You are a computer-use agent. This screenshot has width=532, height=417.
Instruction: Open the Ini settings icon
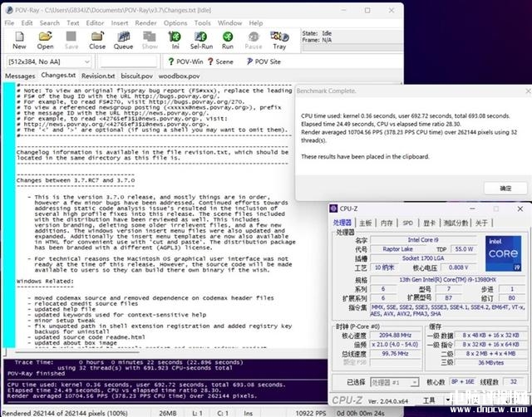click(175, 41)
